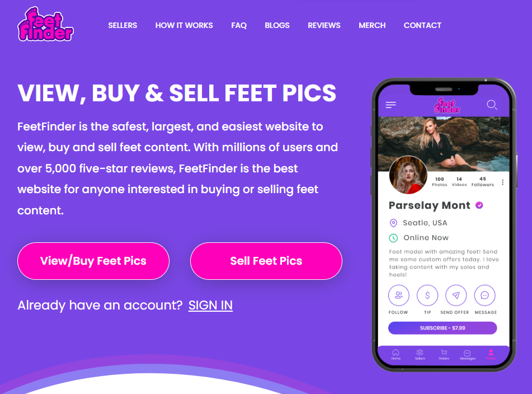
Task: Click the Message chat bubble icon
Action: click(x=485, y=295)
